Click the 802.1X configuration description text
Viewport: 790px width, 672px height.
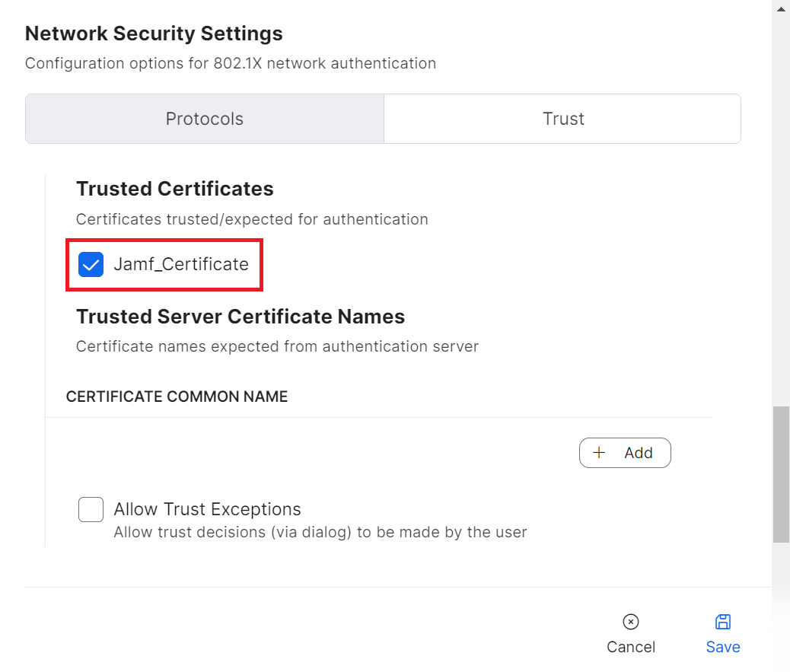(231, 63)
